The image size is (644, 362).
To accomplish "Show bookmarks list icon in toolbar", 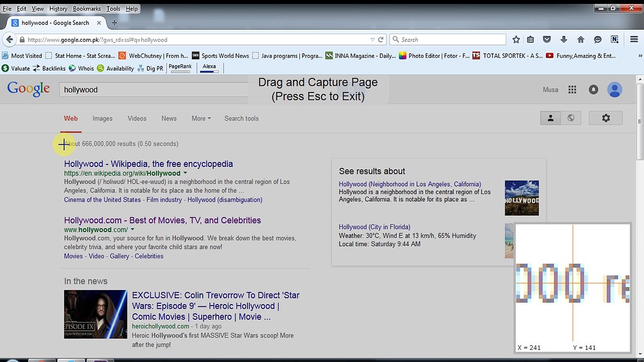I will click(530, 40).
